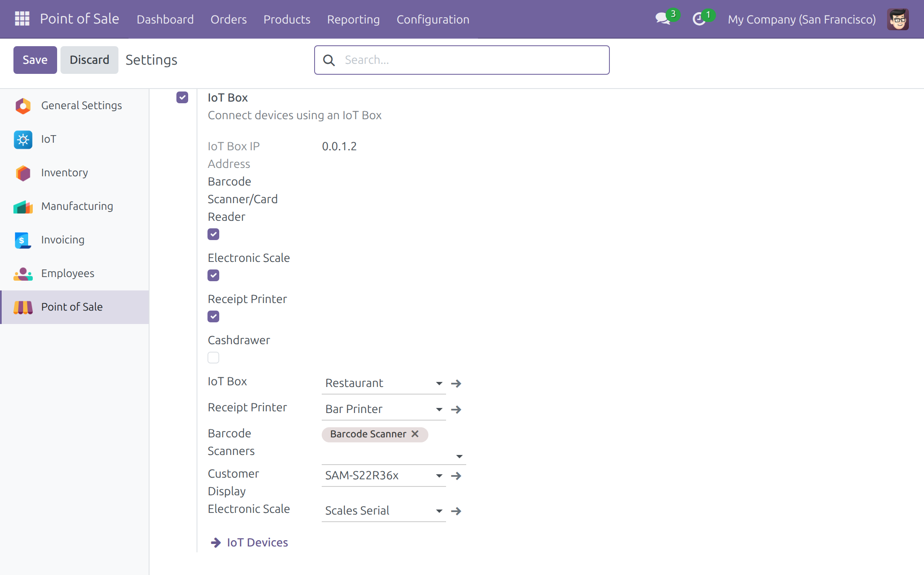Select General Settings in sidebar
This screenshot has width=924, height=575.
click(75, 106)
